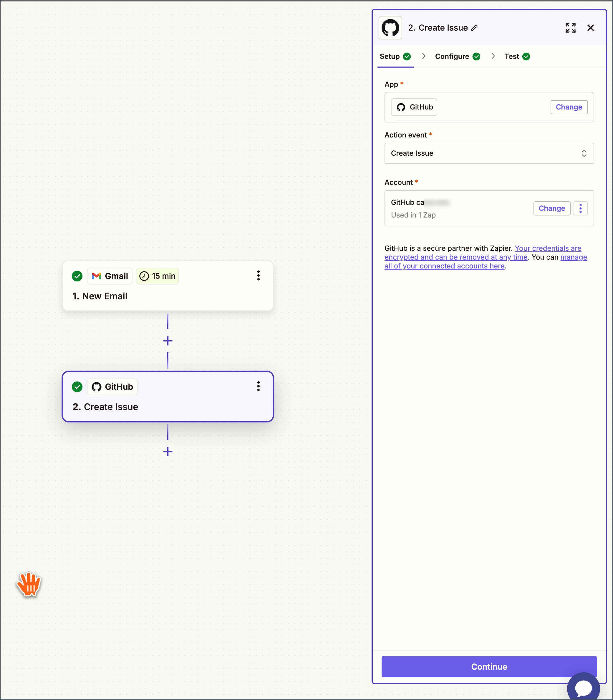Click Change button for GitHub app
The image size is (613, 700).
(569, 107)
